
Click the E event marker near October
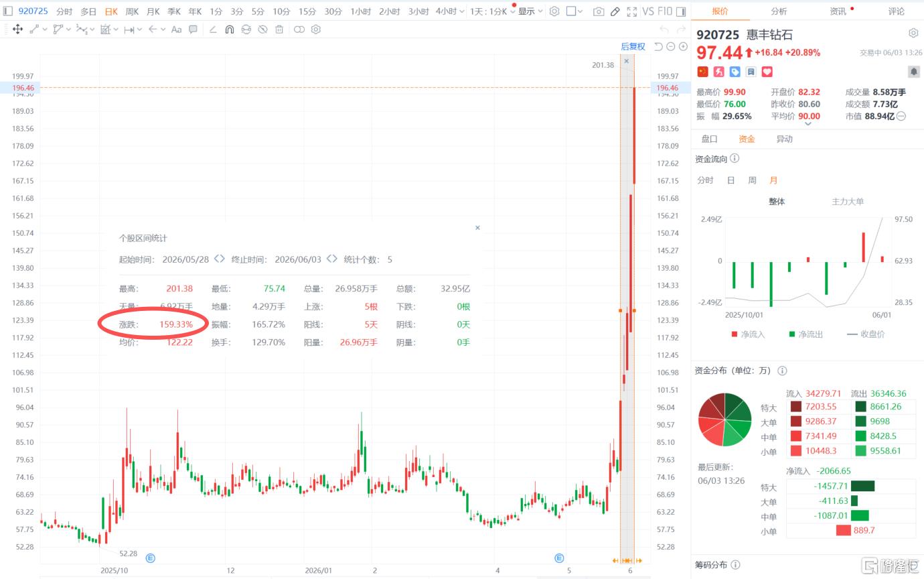[150, 558]
